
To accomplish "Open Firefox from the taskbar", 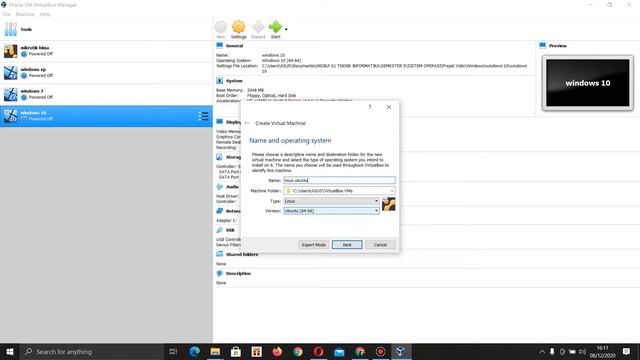I will click(277, 351).
